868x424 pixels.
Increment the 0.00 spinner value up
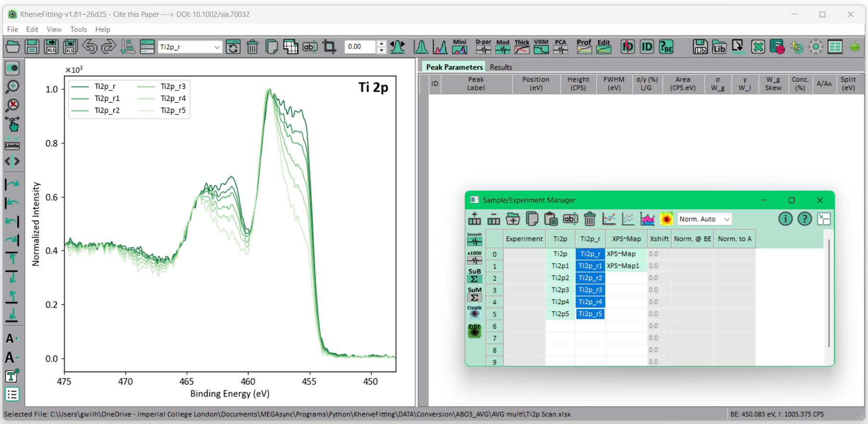[x=382, y=44]
